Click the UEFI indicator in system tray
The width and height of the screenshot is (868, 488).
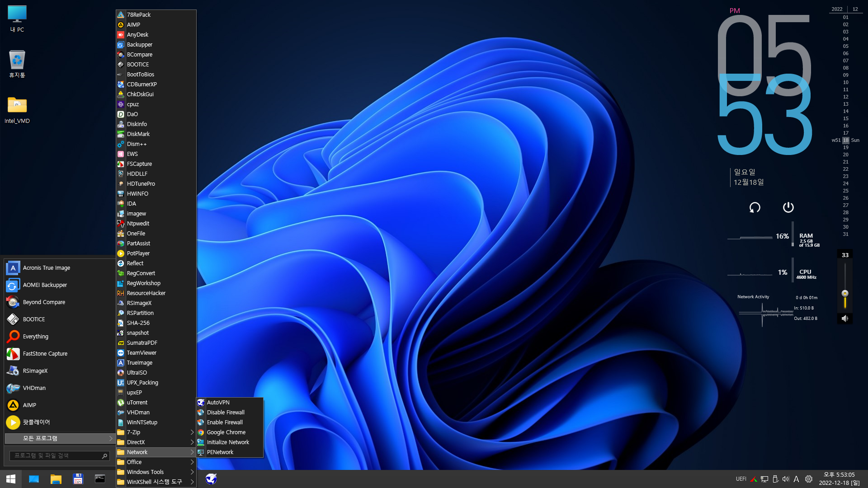(x=741, y=479)
